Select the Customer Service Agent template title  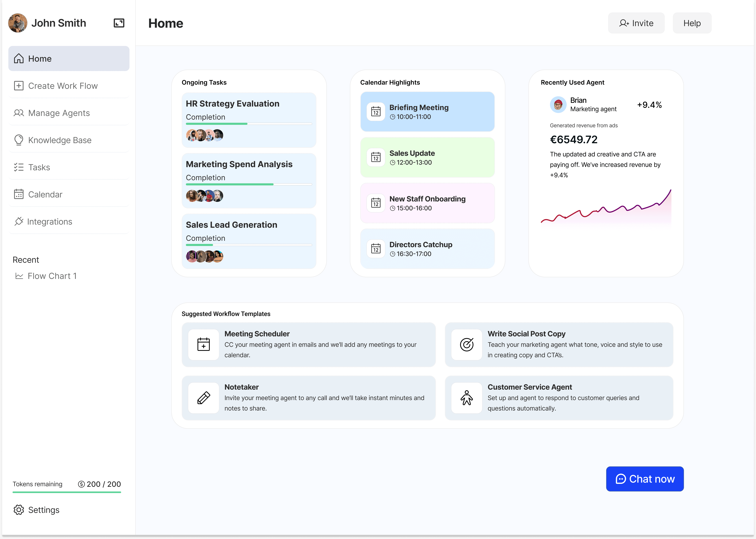click(530, 387)
